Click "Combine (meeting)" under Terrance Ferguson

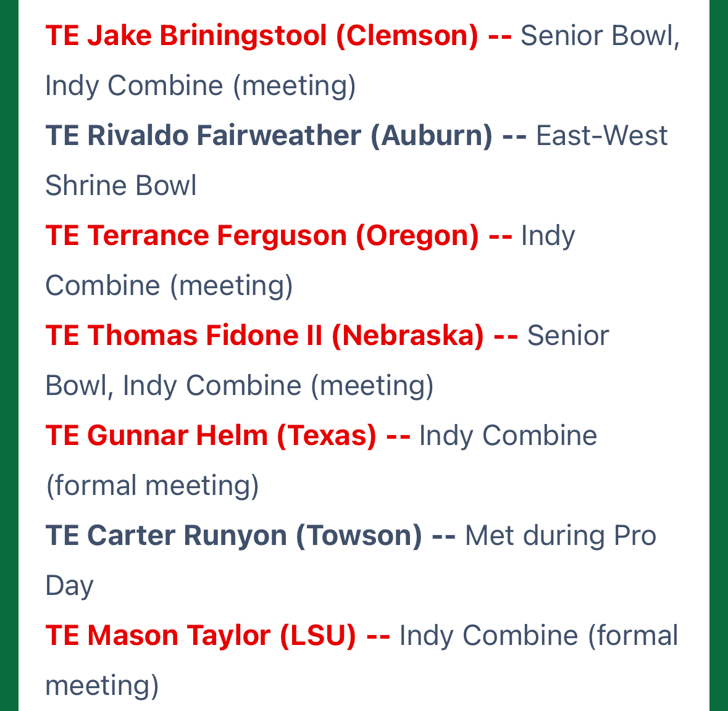tap(169, 286)
